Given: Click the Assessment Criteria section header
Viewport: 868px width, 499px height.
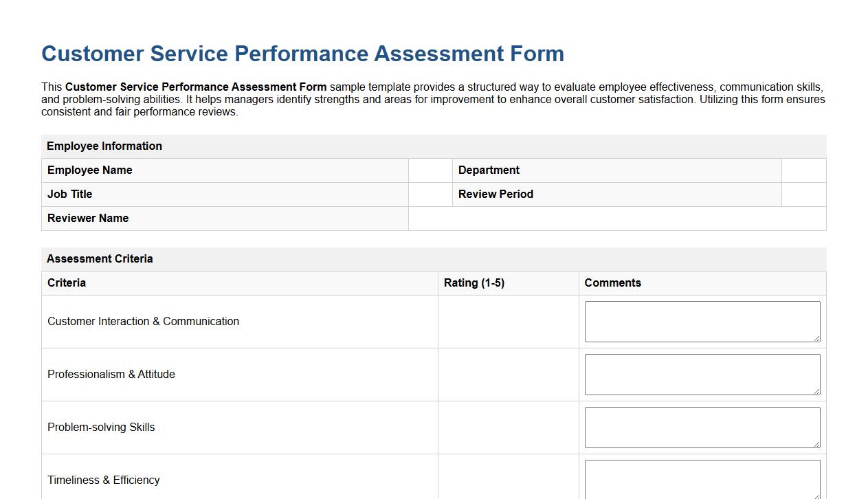Looking at the screenshot, I should (100, 258).
